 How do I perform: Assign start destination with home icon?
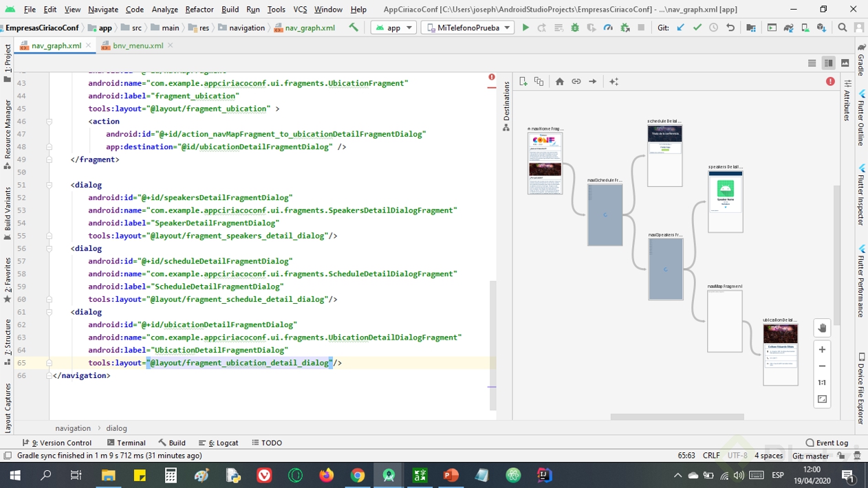point(560,82)
